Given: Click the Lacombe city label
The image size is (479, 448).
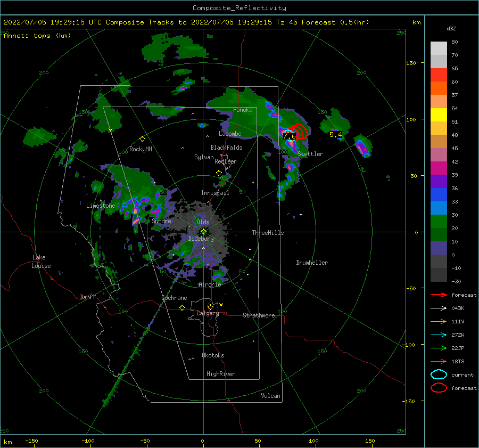Looking at the screenshot, I should pos(230,134).
